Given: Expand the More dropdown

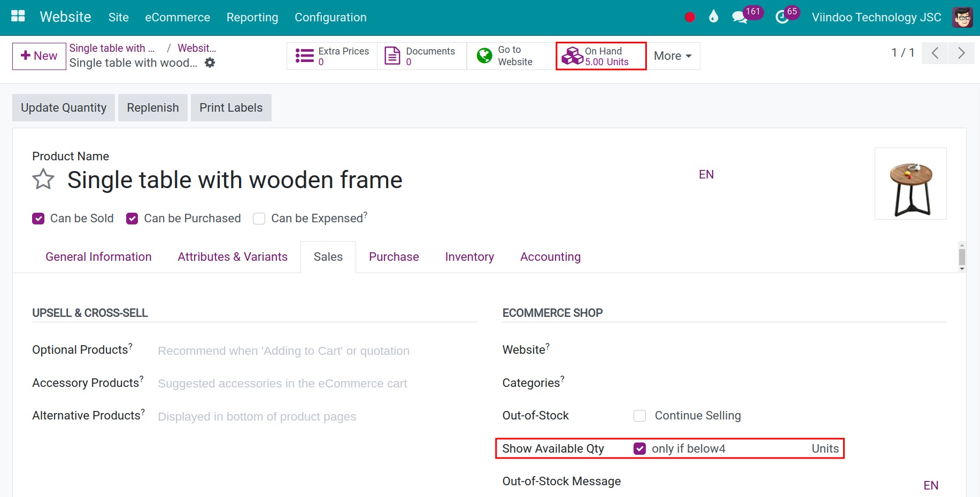Looking at the screenshot, I should [x=673, y=56].
